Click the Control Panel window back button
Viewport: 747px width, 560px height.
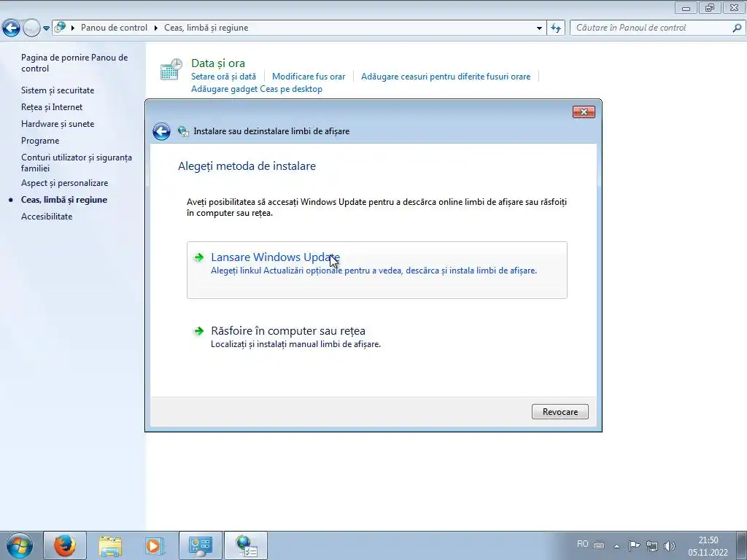coord(11,28)
